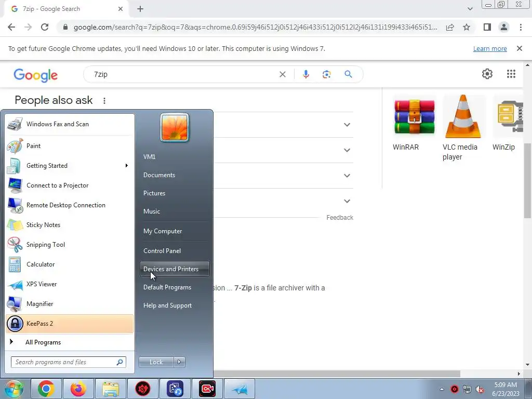Open Devices and Printers
This screenshot has height=399, width=532.
coord(175,269)
